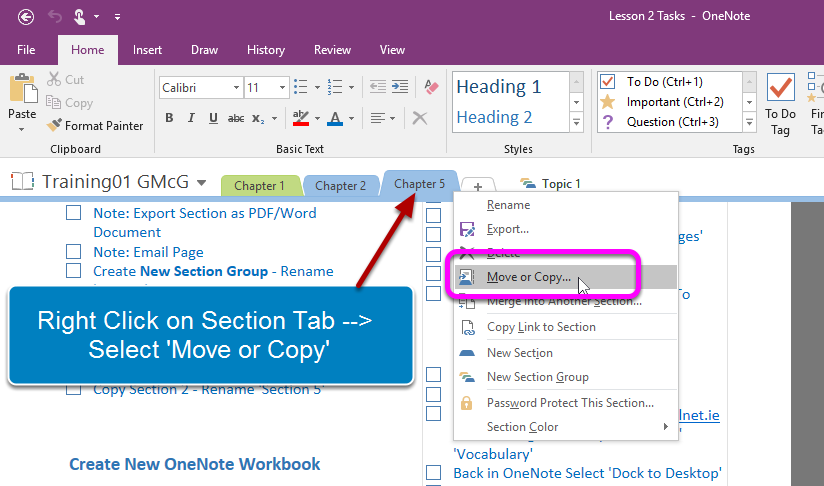Choose Rename in the context menu

[x=565, y=205]
